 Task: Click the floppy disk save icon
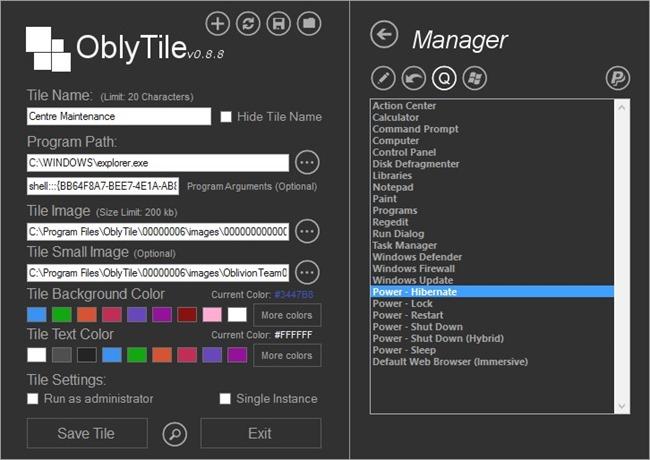[x=279, y=23]
